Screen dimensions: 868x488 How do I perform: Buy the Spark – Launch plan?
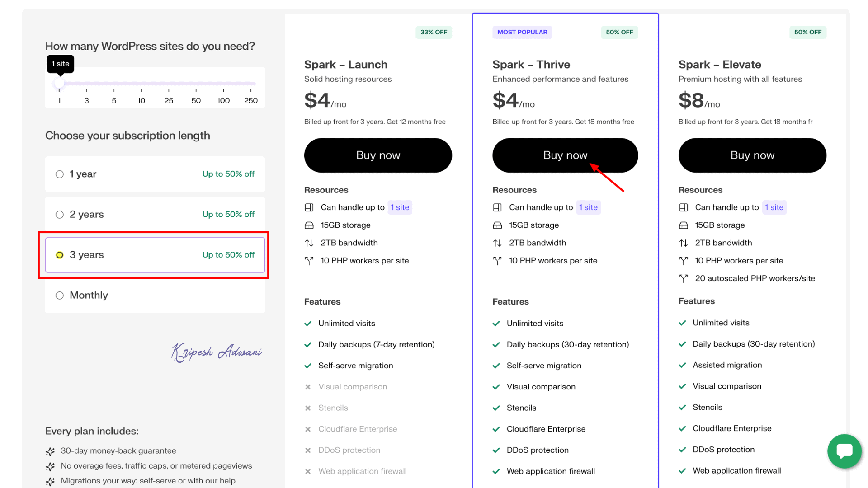378,155
